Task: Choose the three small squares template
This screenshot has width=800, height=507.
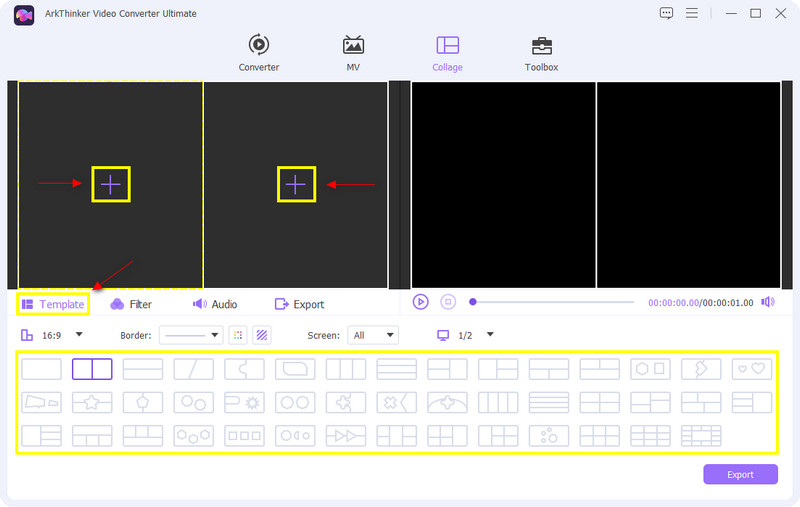Action: 244,436
